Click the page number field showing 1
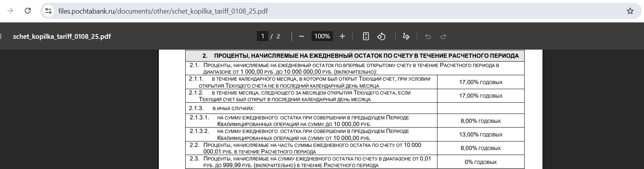 click(262, 36)
